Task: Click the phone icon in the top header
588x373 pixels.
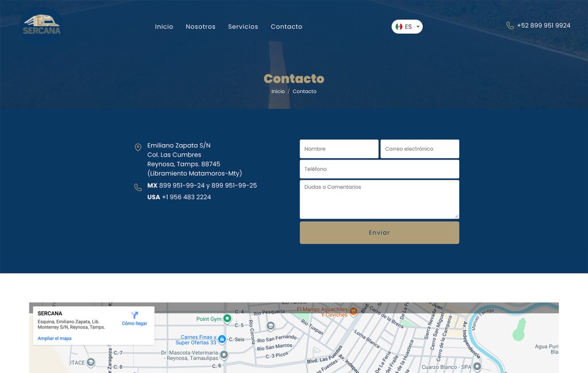Action: 509,25
